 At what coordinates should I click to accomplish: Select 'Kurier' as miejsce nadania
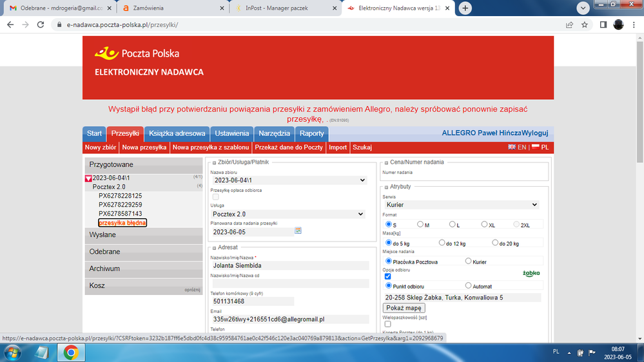pyautogui.click(x=468, y=261)
